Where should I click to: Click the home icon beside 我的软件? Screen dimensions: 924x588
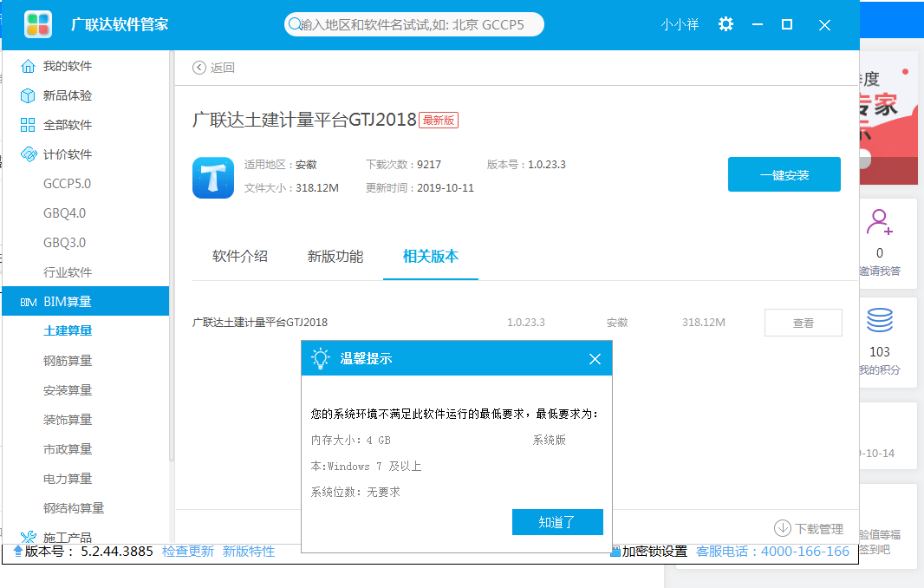click(28, 65)
